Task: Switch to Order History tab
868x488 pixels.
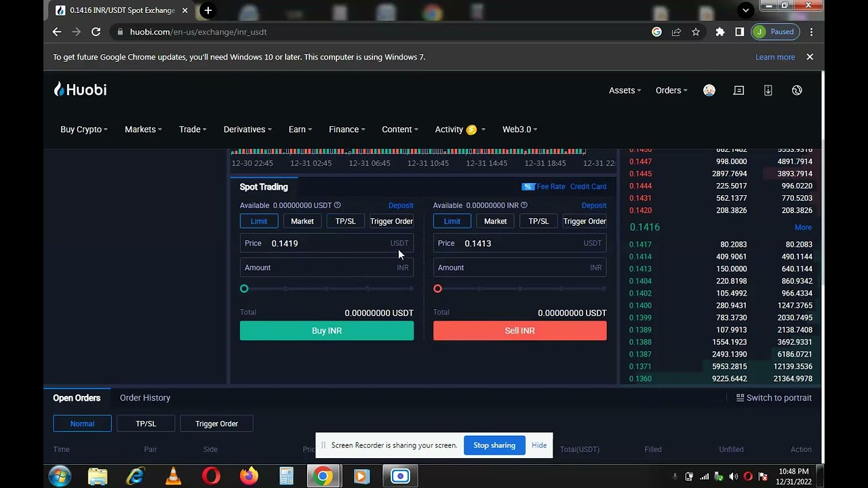Action: click(x=145, y=398)
